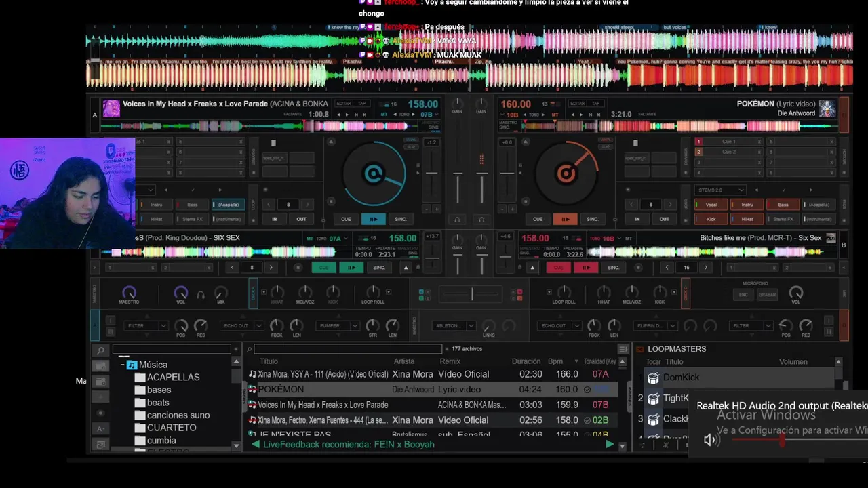868x488 pixels.
Task: Trigger Cue 2 hotcue on right deck
Action: click(728, 152)
